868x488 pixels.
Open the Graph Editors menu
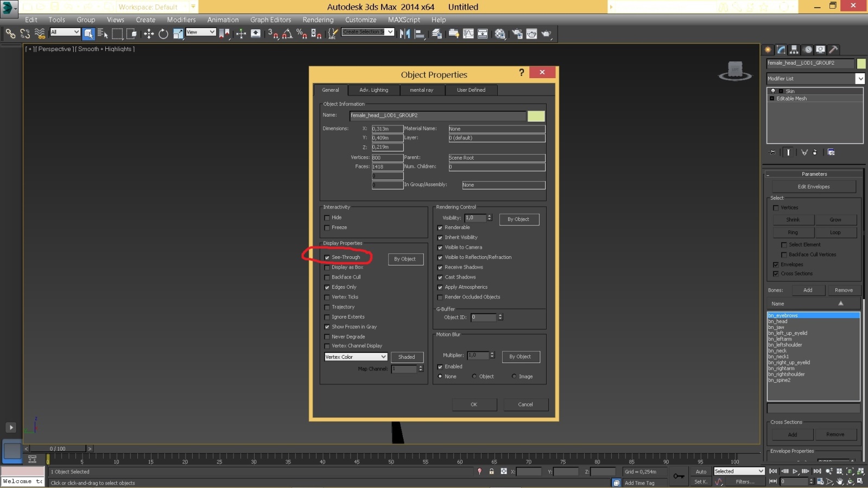[270, 20]
